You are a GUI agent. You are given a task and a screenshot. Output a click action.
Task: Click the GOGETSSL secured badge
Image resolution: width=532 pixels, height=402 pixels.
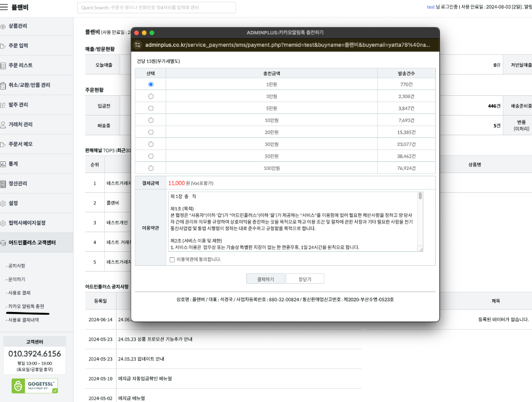35,386
